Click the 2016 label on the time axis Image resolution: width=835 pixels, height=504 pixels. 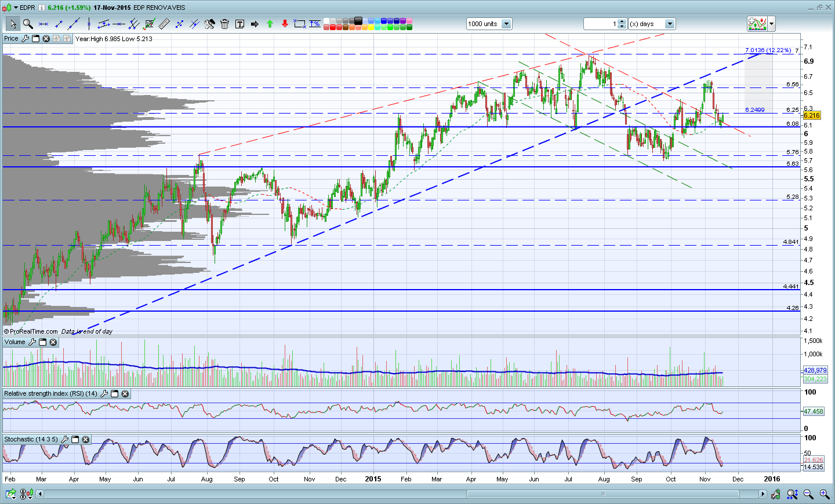(772, 479)
